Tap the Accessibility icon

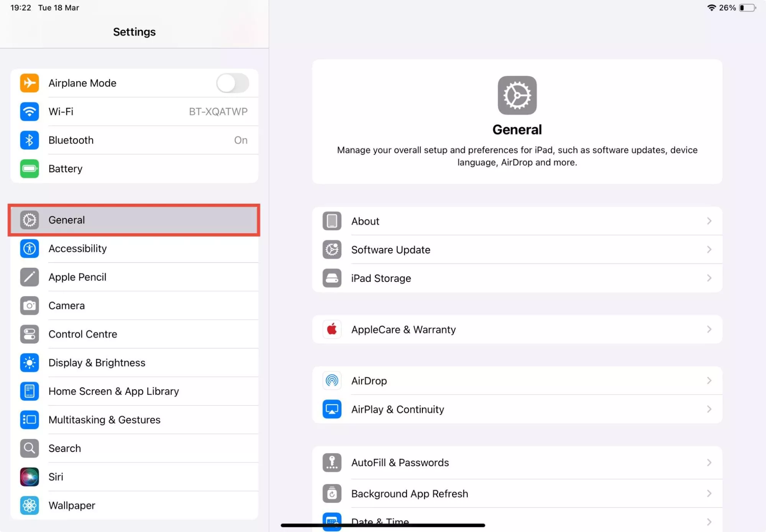point(30,249)
